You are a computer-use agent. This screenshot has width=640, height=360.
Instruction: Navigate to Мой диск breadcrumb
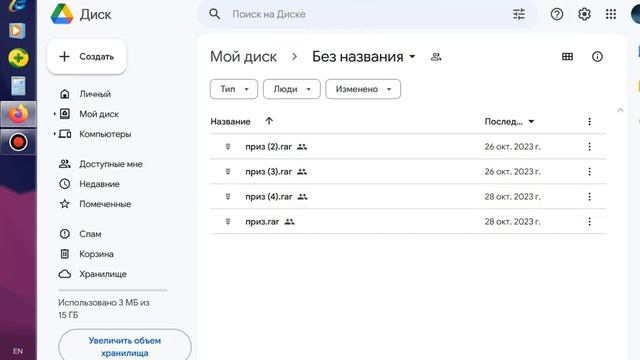pyautogui.click(x=243, y=57)
